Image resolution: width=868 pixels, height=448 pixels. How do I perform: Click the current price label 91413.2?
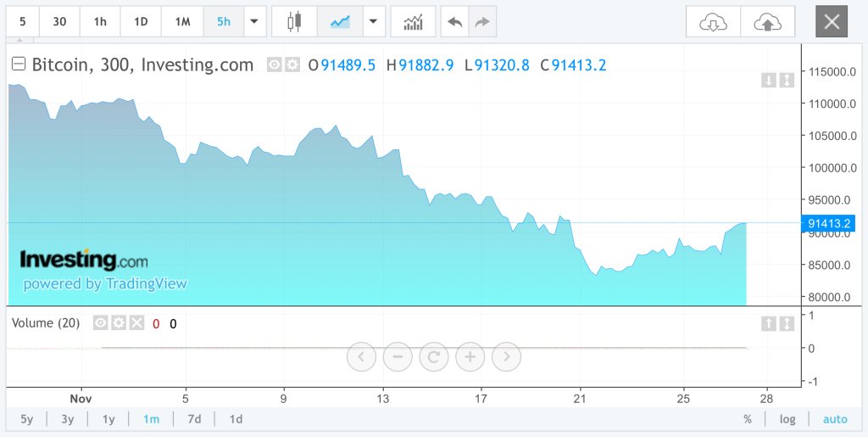point(830,223)
